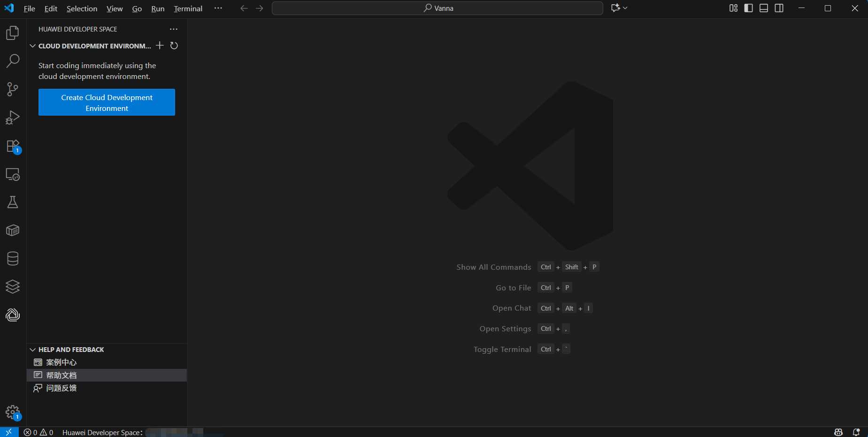The height and width of the screenshot is (437, 868).
Task: Open Run and Debug view
Action: (x=13, y=117)
